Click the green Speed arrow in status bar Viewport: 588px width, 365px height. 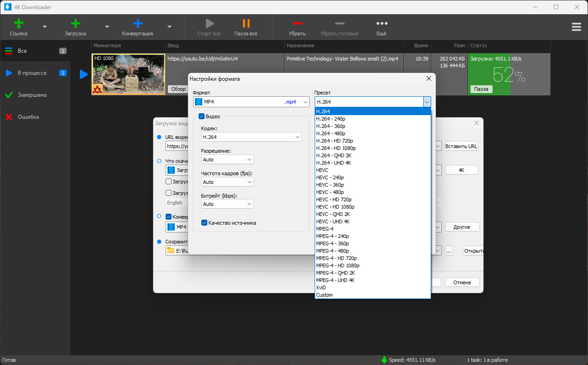pos(384,360)
